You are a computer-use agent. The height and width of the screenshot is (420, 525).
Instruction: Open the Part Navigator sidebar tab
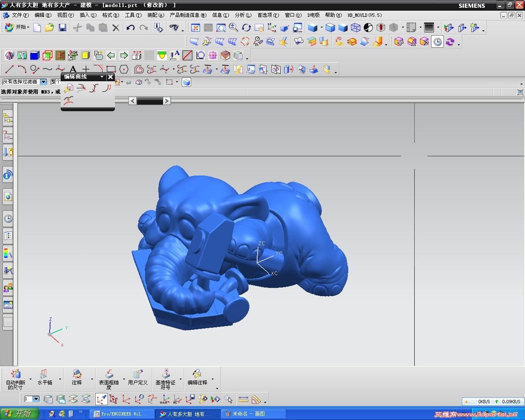(8, 135)
